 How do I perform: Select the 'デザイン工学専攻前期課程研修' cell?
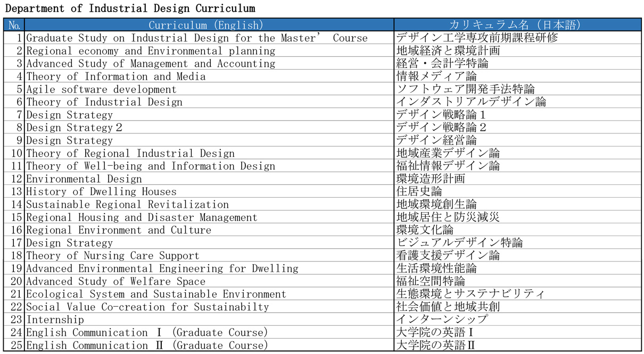pos(517,38)
